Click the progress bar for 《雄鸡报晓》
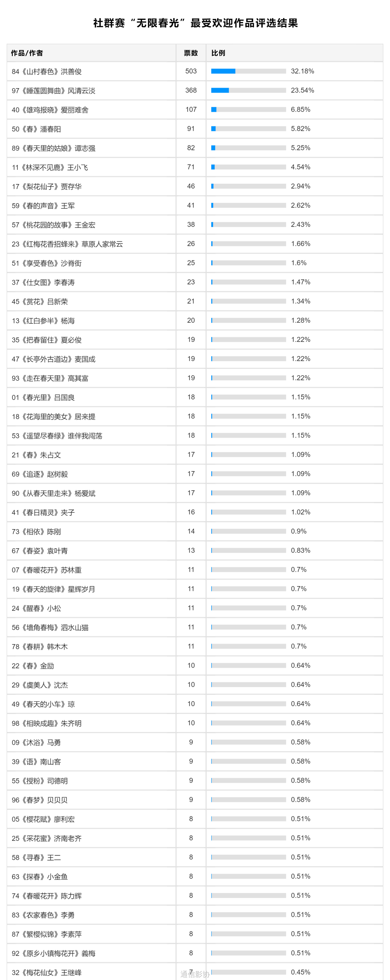Viewport: 390px width, 980px height. coord(248,109)
